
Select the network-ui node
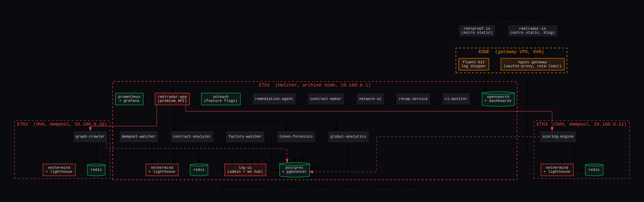point(370,99)
